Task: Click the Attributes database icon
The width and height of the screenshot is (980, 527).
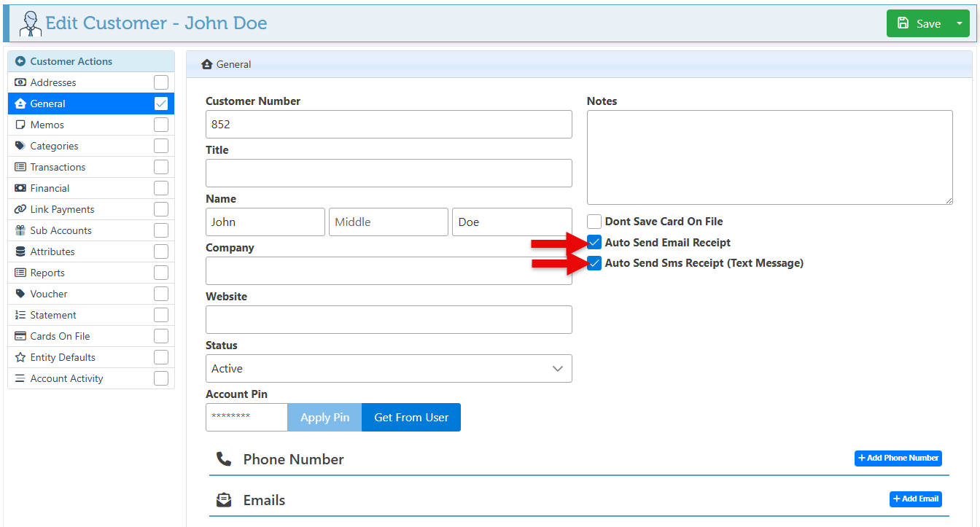Action: pyautogui.click(x=20, y=251)
